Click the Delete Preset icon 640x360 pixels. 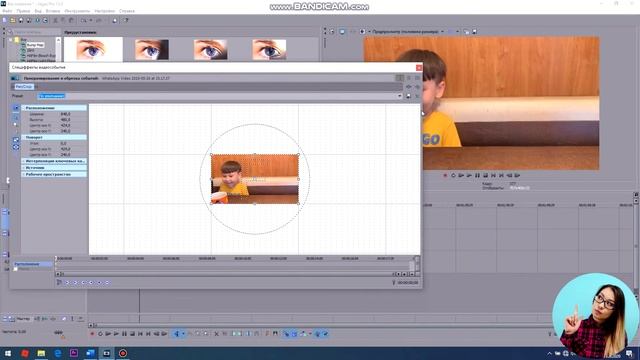(417, 96)
